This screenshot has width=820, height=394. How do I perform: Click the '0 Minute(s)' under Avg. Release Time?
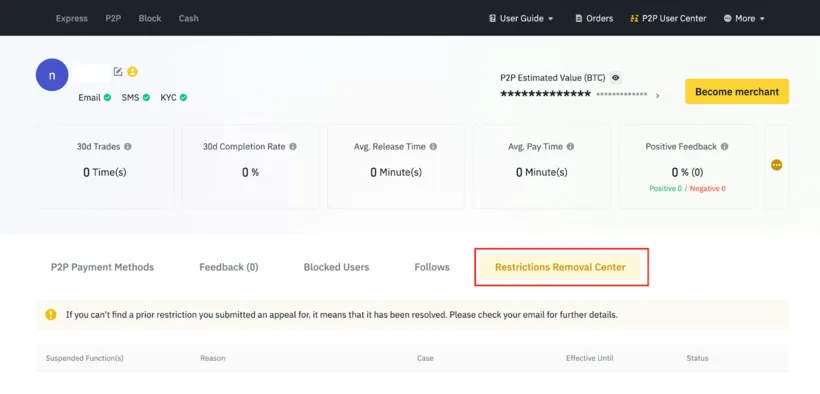point(396,172)
